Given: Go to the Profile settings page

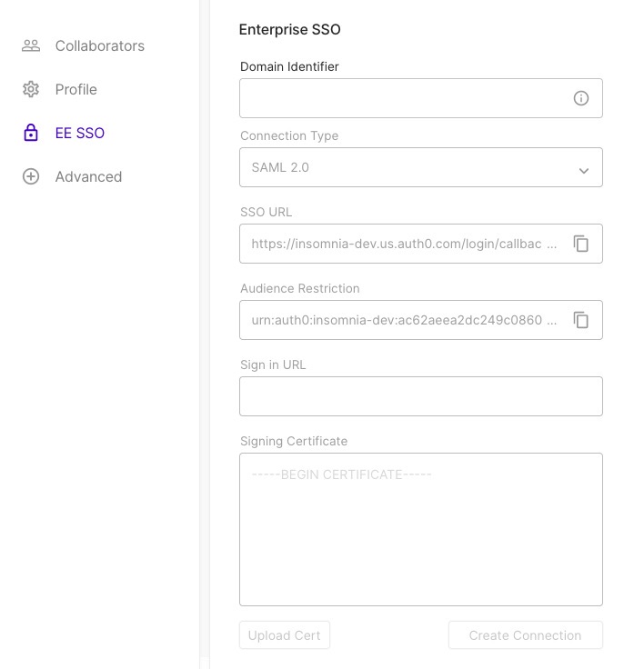Looking at the screenshot, I should [60, 89].
